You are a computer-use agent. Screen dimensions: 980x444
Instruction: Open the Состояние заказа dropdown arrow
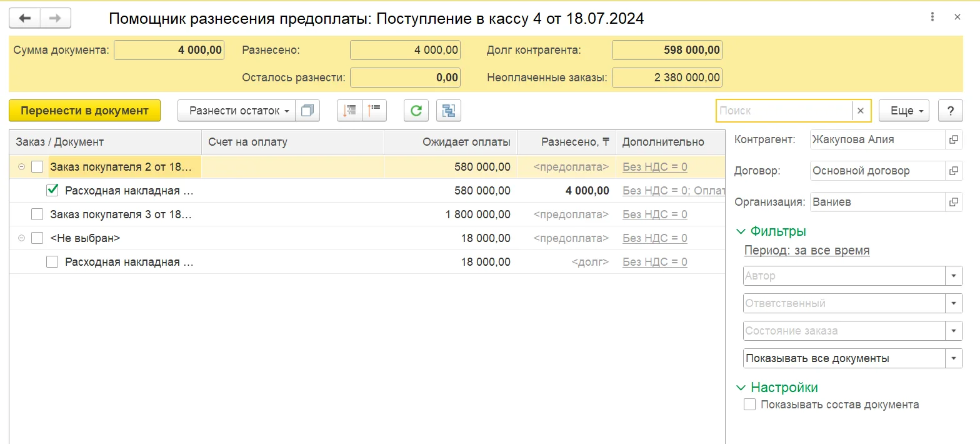tap(954, 331)
